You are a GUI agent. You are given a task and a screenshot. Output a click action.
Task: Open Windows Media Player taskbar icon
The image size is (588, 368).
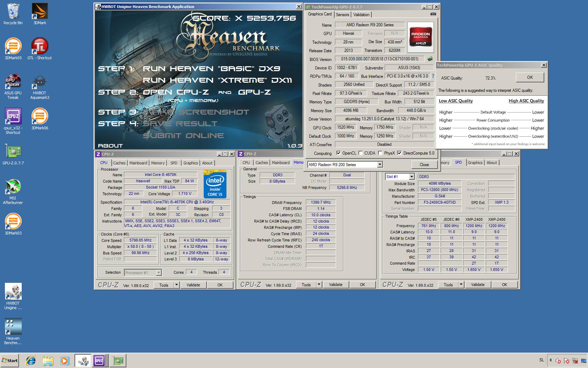click(x=65, y=361)
